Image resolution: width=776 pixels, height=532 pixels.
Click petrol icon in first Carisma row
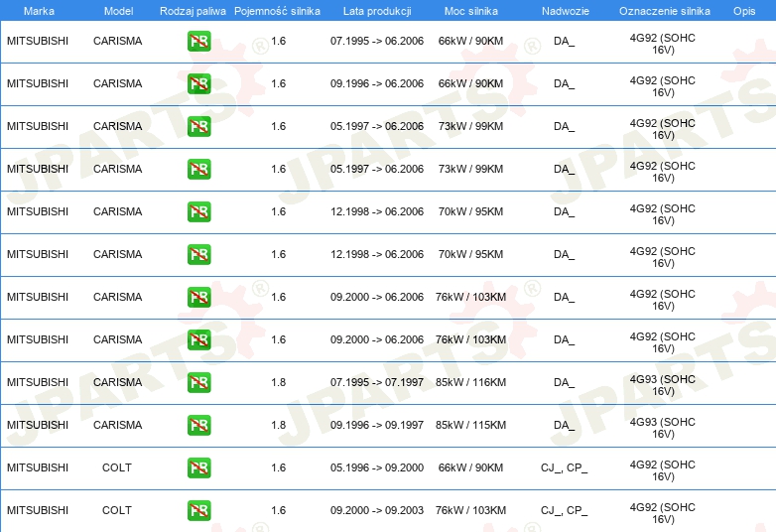(198, 41)
